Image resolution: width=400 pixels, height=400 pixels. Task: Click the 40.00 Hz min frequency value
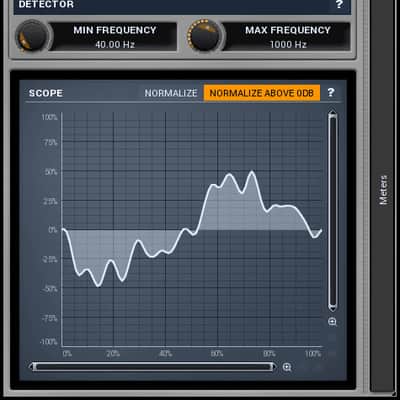tap(115, 44)
